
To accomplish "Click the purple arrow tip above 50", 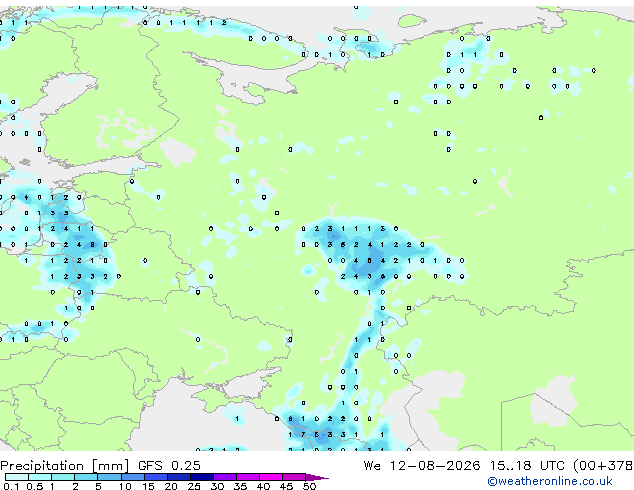I will pyautogui.click(x=317, y=477).
